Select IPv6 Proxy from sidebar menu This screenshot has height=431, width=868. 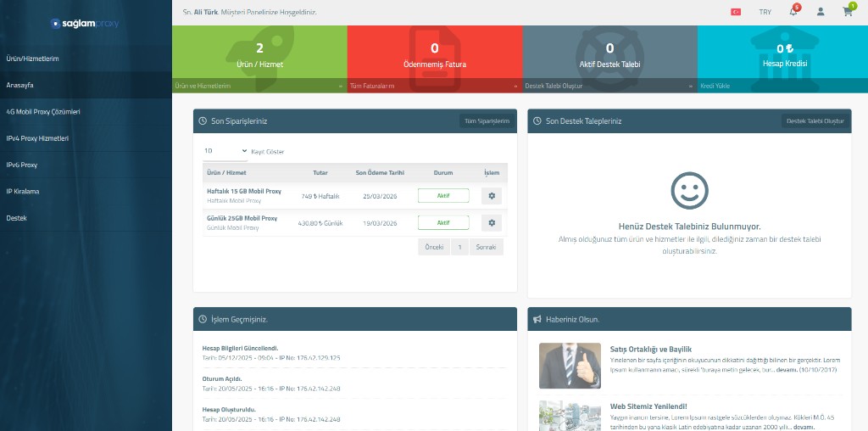(22, 165)
